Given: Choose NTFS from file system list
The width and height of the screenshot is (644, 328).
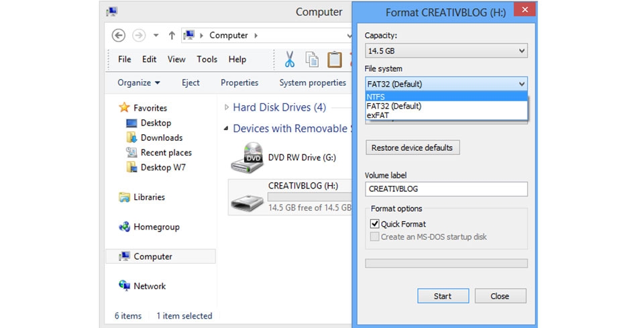Looking at the screenshot, I should (x=446, y=97).
